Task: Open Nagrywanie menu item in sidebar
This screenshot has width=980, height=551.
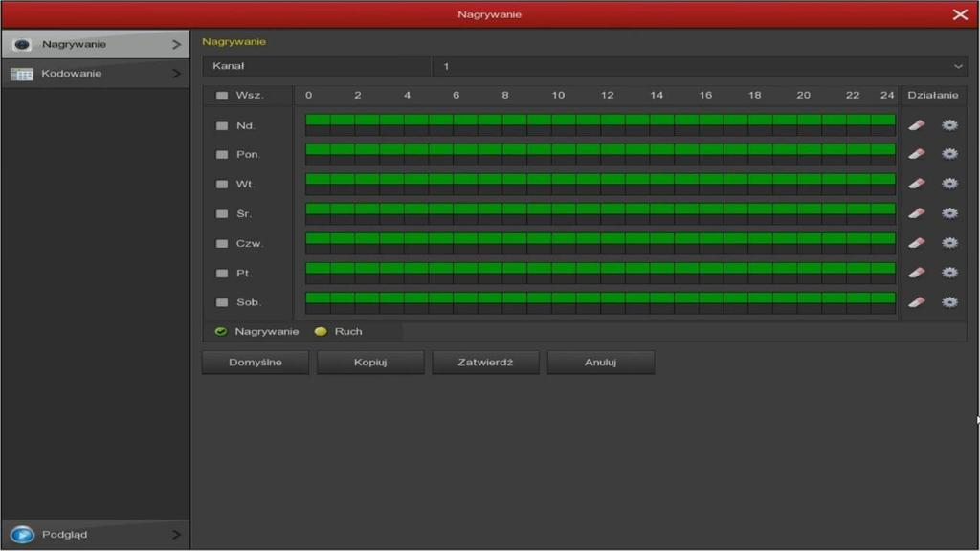Action: 96,44
